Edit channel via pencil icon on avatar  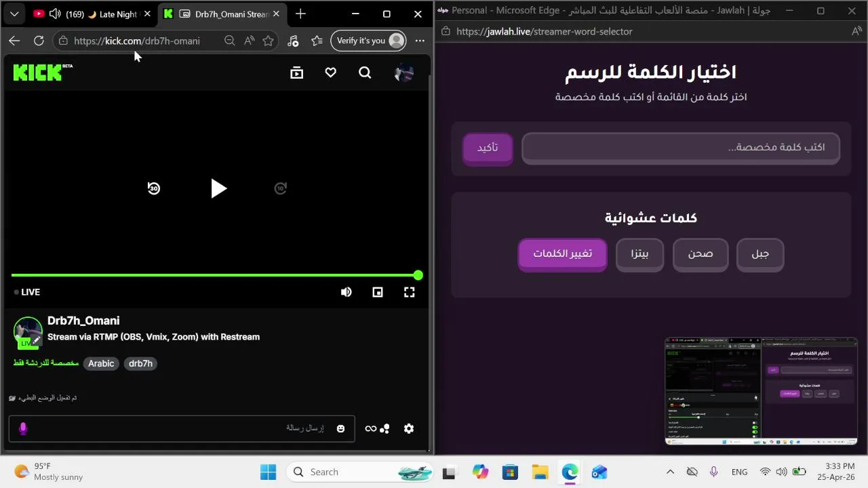pos(37,339)
